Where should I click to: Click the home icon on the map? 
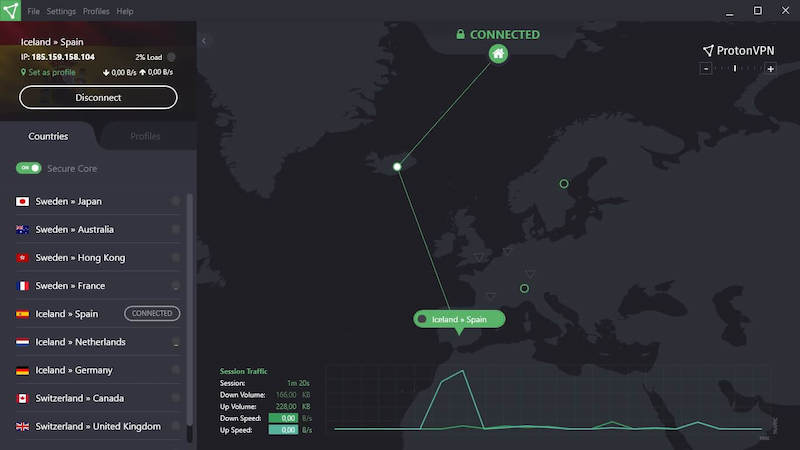[x=498, y=54]
